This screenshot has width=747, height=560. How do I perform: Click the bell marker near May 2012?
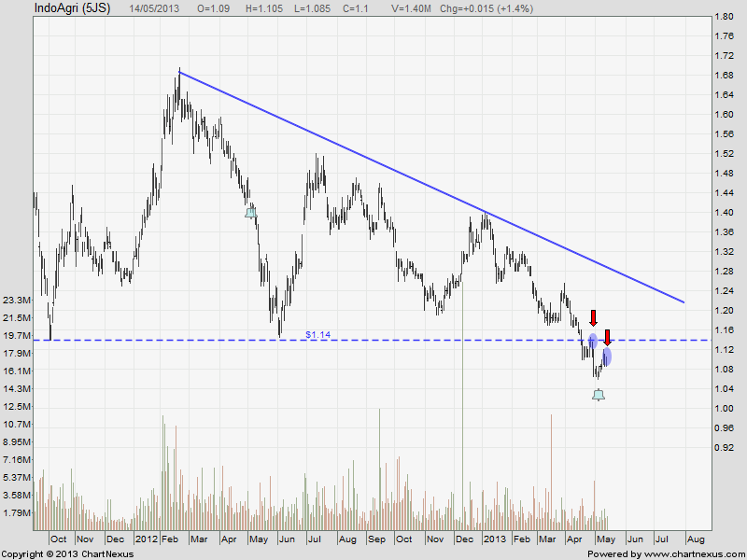click(x=250, y=212)
